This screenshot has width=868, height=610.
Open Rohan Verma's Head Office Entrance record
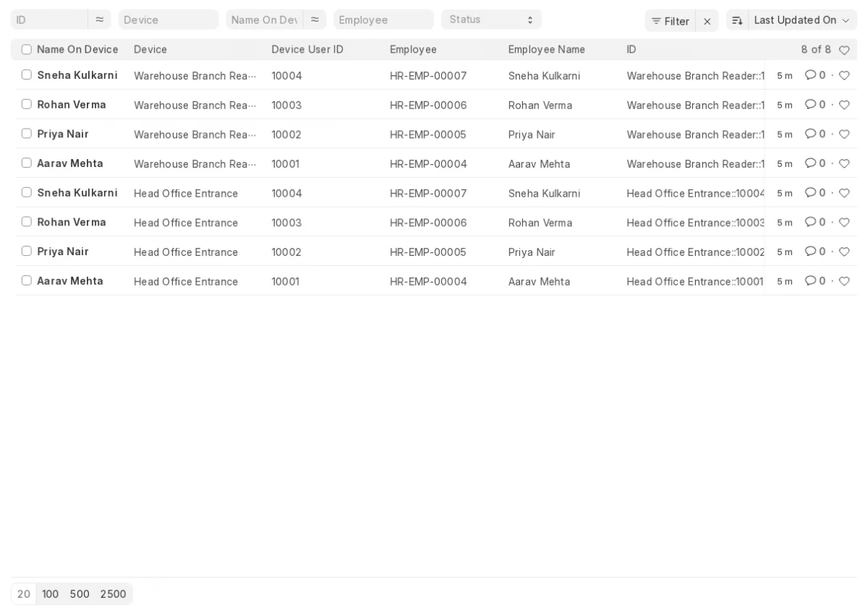click(72, 222)
